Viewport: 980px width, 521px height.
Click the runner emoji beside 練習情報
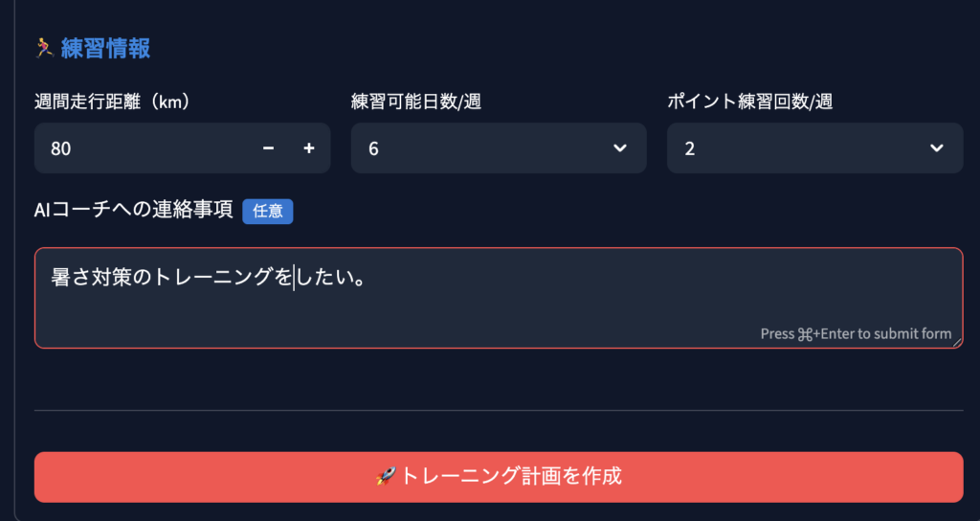(x=44, y=48)
